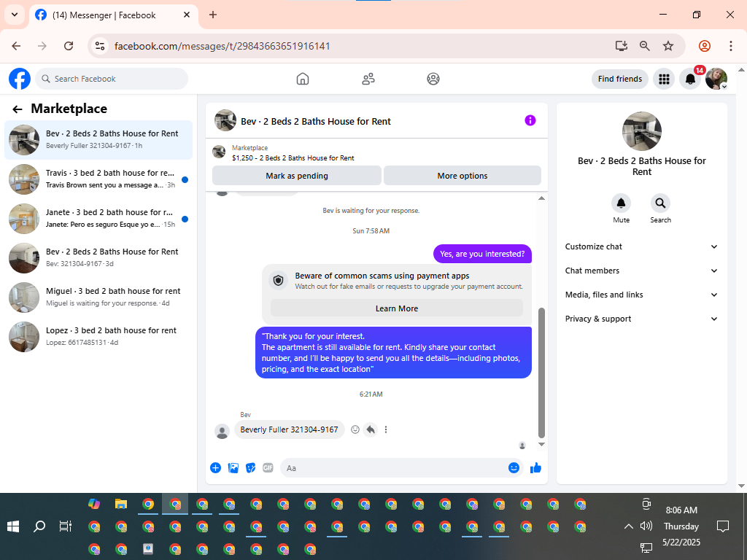The height and width of the screenshot is (560, 747).
Task: Reload the page
Action: tap(69, 46)
